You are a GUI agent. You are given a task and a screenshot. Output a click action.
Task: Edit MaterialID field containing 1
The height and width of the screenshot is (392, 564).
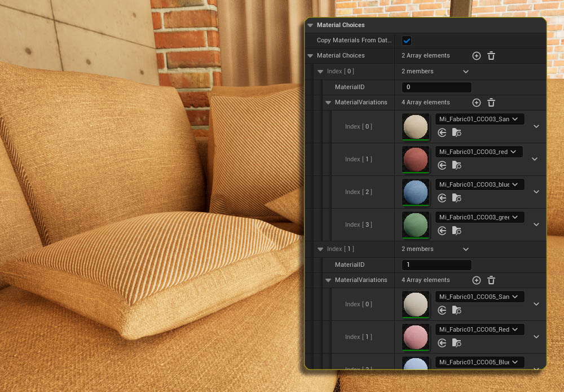pyautogui.click(x=437, y=265)
